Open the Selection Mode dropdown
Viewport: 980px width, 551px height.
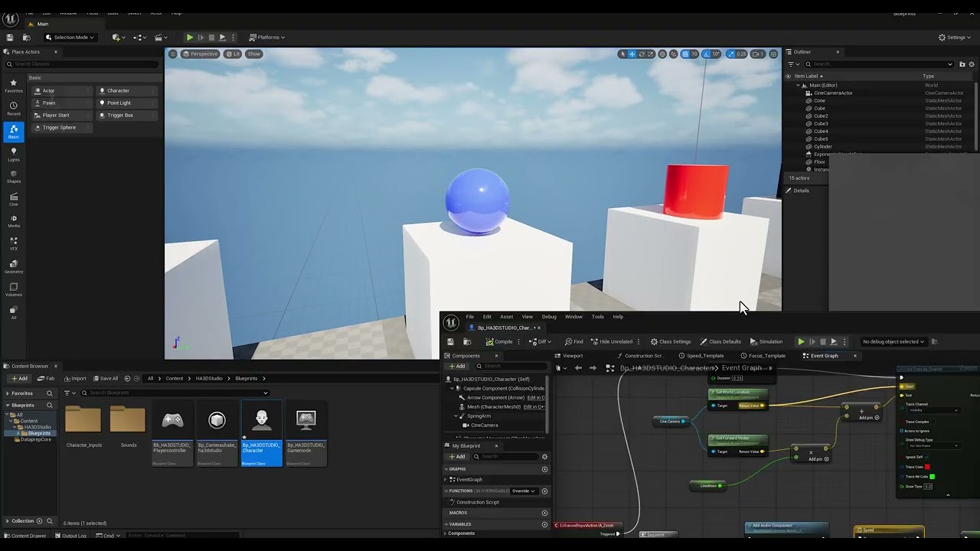tap(70, 37)
